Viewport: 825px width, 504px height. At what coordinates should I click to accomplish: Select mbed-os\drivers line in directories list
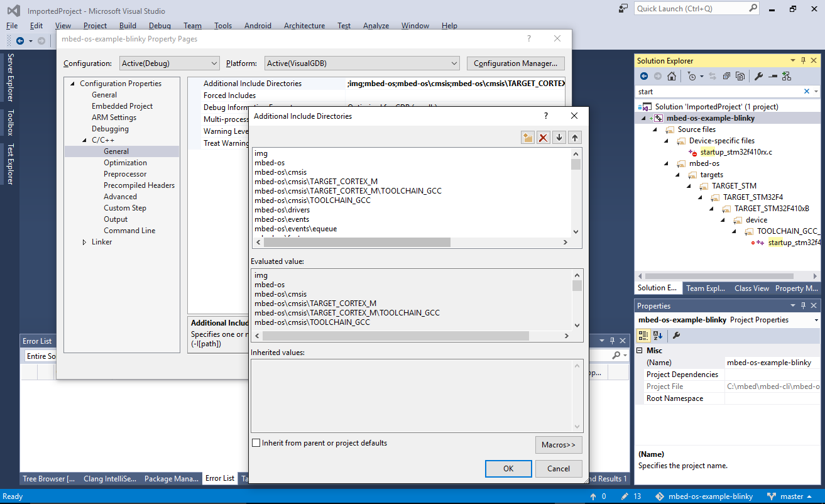(281, 210)
